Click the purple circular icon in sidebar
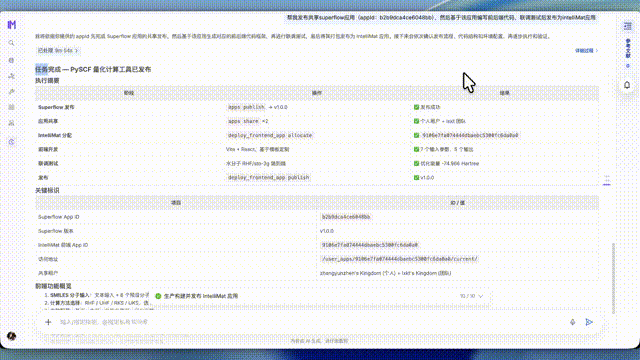Viewport: 640px width, 360px height. (11, 142)
